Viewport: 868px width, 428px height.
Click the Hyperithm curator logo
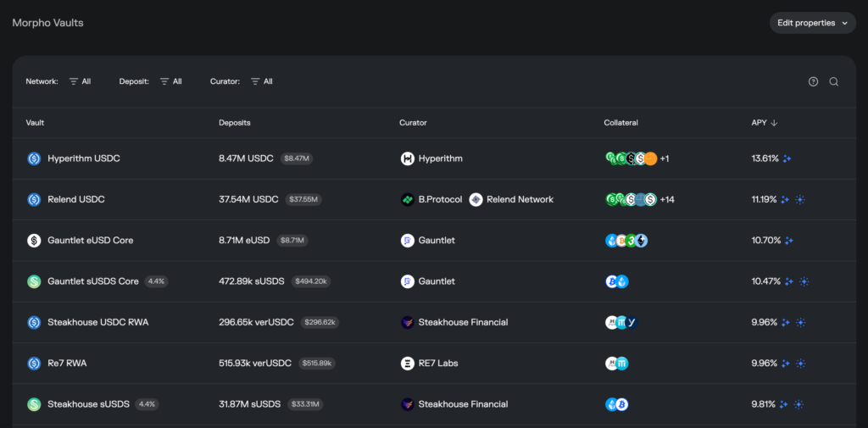pyautogui.click(x=408, y=158)
